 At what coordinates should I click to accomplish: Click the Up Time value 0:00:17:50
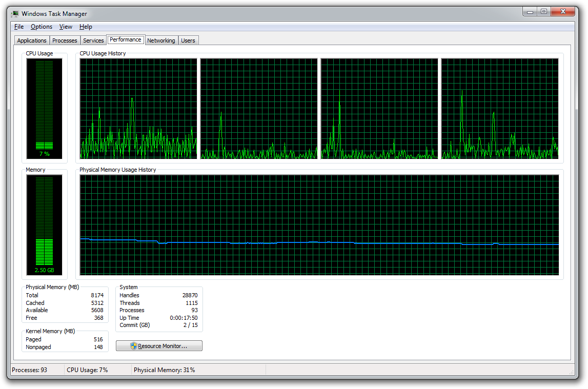[x=184, y=318]
